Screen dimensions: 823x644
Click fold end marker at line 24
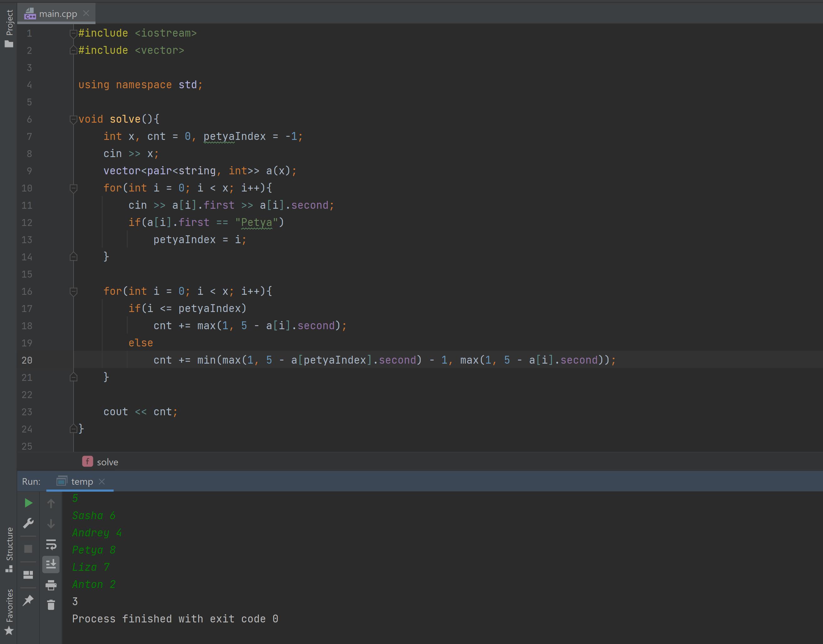click(74, 429)
